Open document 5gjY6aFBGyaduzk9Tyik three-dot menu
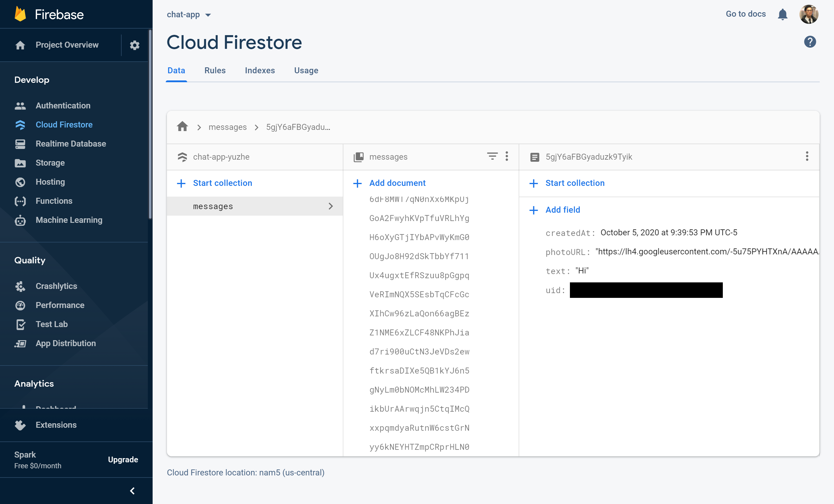Image resolution: width=834 pixels, height=504 pixels. [807, 156]
